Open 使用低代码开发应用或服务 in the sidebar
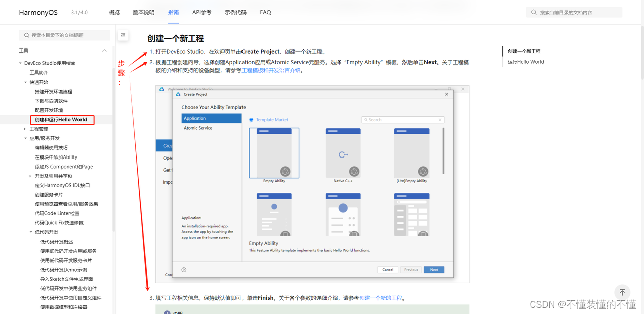The image size is (644, 314). coord(68,251)
